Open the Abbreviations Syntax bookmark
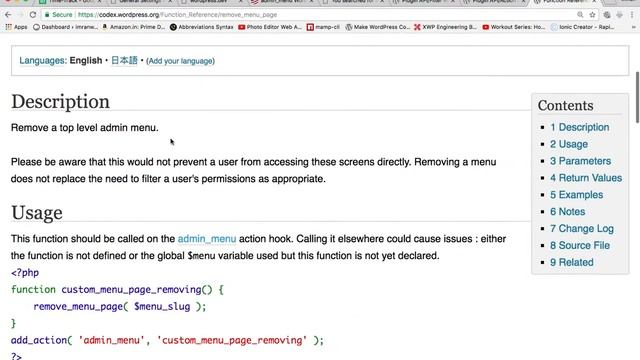Viewport: 640px width, 360px height. tap(202, 27)
